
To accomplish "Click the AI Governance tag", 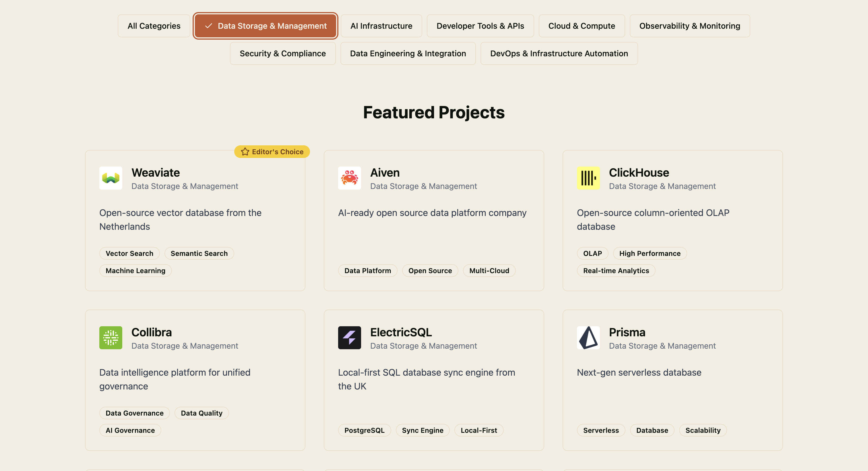I will (130, 431).
